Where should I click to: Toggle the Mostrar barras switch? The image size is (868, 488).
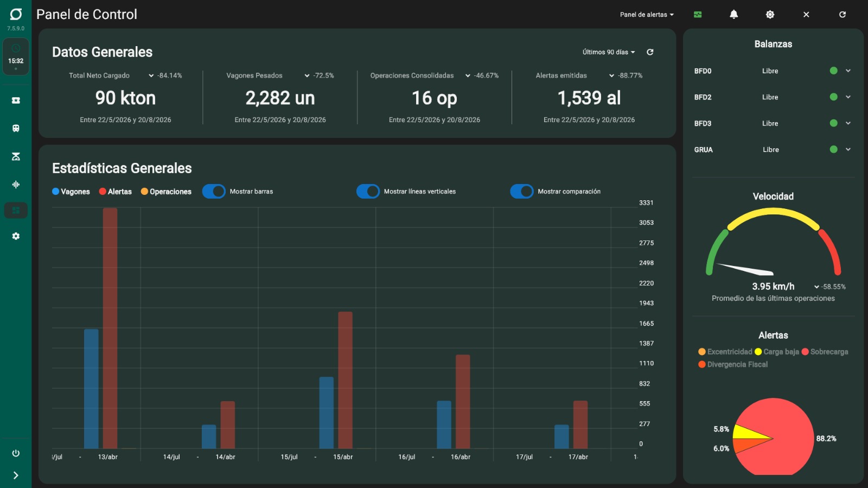point(214,191)
